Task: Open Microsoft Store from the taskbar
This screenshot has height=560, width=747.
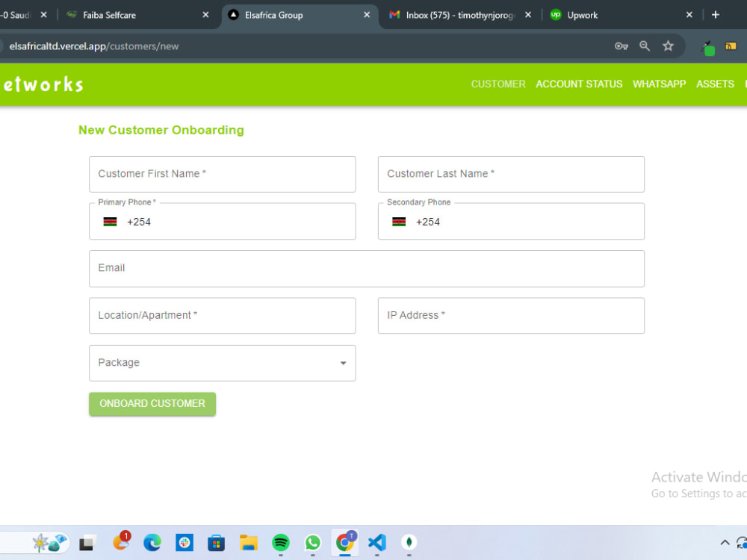Action: pyautogui.click(x=217, y=542)
